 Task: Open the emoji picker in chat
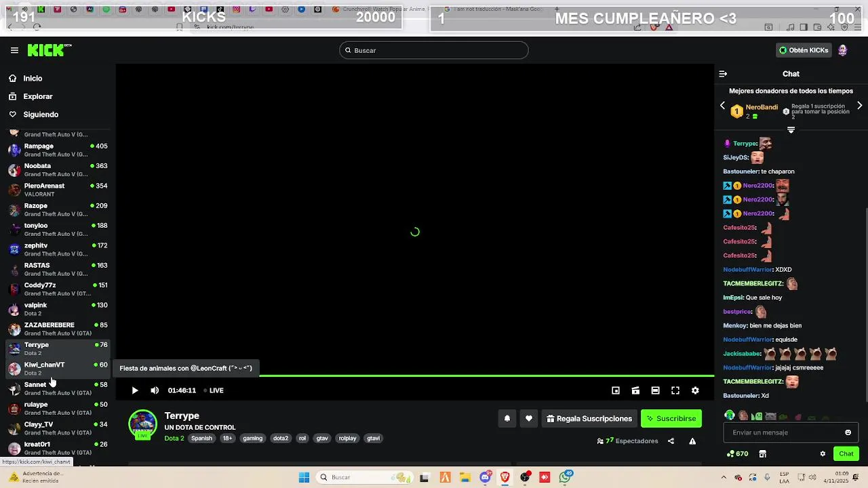[x=848, y=432]
